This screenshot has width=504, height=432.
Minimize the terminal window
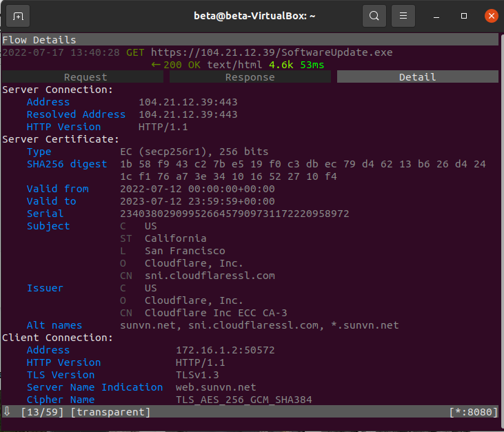coord(436,16)
